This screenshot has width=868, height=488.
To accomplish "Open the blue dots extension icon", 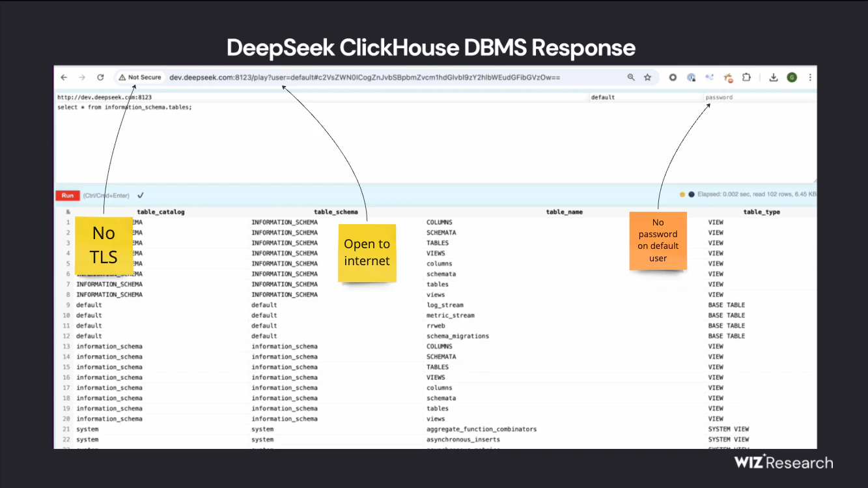I will (x=709, y=78).
